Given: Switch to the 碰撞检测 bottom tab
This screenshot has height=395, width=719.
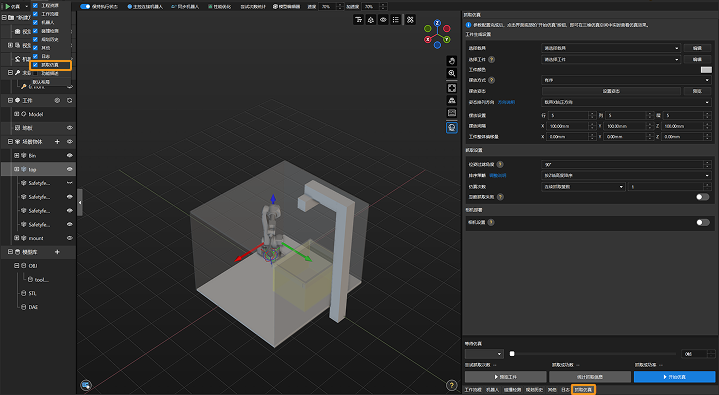Looking at the screenshot, I should [512, 389].
